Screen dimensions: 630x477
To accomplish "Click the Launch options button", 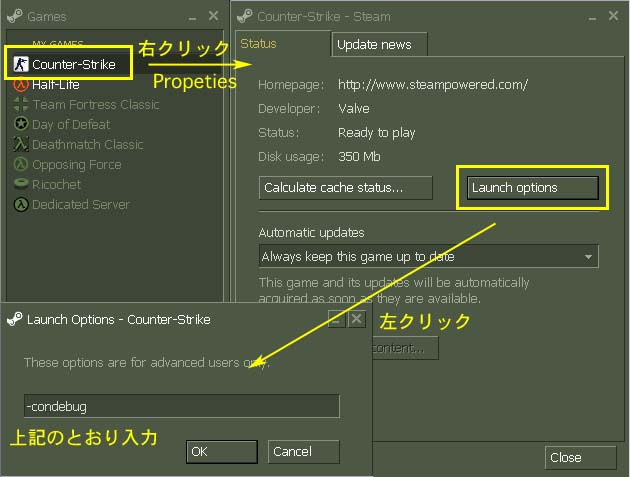I will [533, 188].
